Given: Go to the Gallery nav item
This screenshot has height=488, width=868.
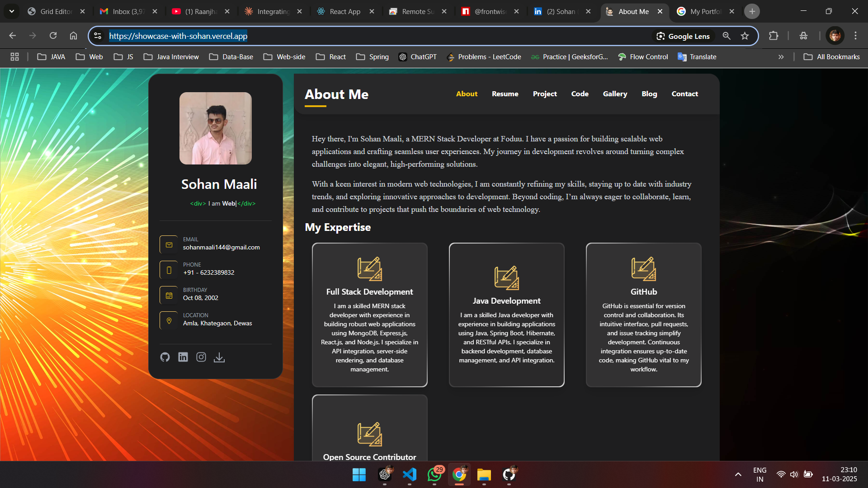Looking at the screenshot, I should pos(615,94).
